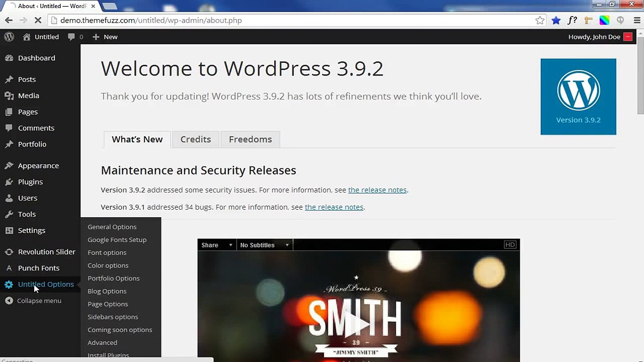Stop page loading with the X icon
Viewport: 644px width, 362px height.
tap(38, 20)
